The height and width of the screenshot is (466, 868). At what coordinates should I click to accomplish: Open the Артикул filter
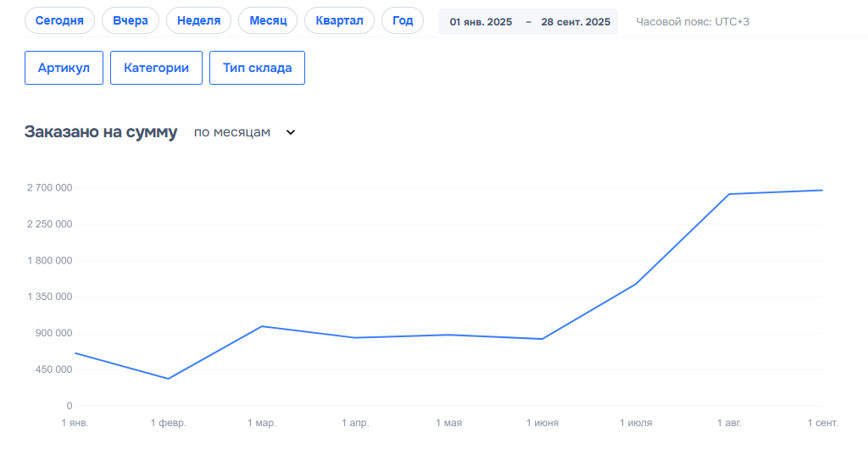point(64,68)
